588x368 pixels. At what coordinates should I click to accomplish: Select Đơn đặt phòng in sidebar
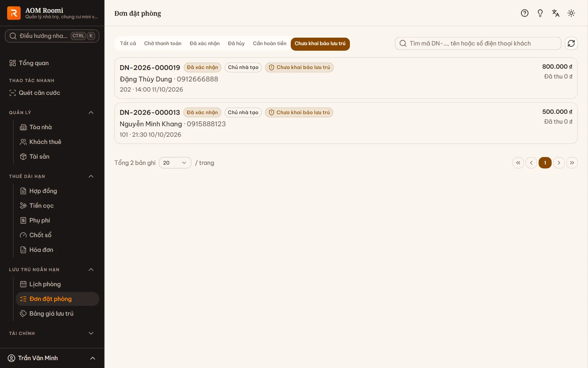[x=57, y=299]
